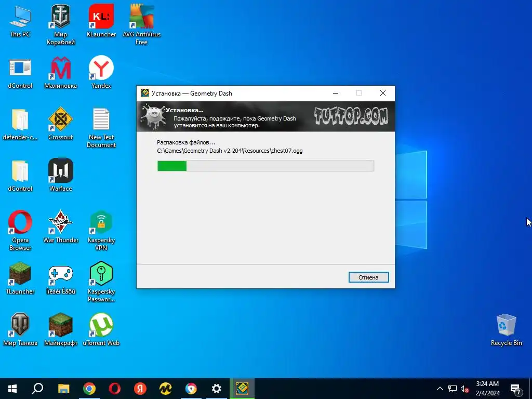532x399 pixels.
Task: Select the This PC desktop icon
Action: coord(20,22)
